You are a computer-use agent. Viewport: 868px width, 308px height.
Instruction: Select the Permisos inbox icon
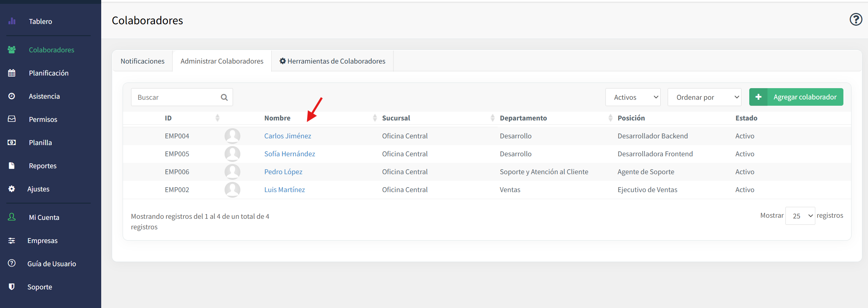point(12,119)
